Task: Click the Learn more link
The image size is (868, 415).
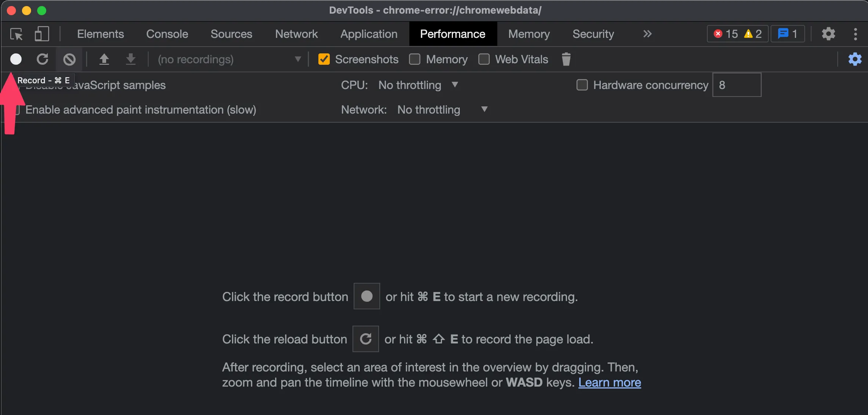Action: coord(609,382)
